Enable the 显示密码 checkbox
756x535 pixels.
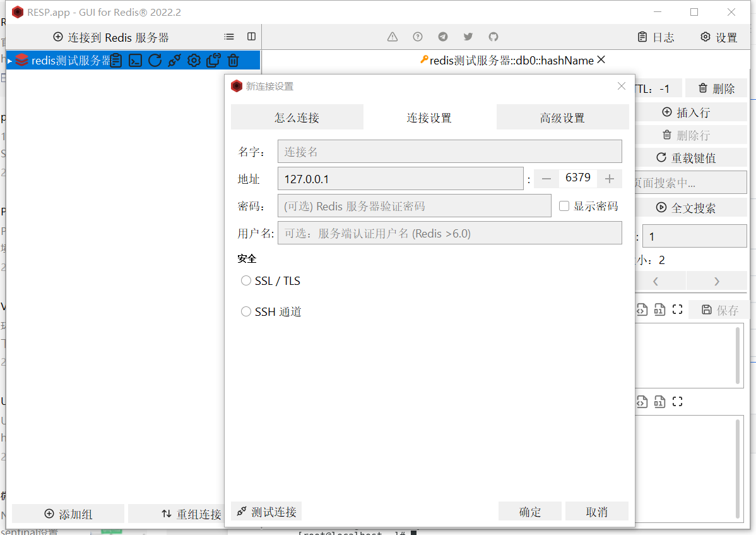coord(564,206)
